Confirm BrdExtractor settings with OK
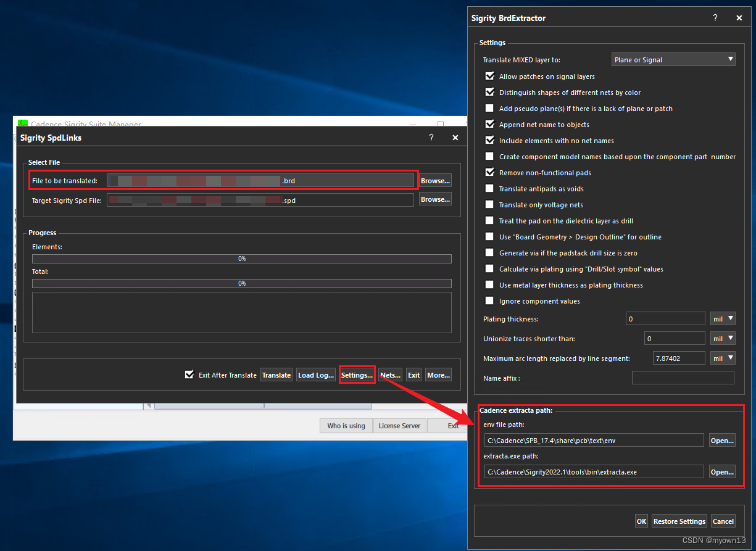Screen dimensions: 756x551 click(642, 521)
